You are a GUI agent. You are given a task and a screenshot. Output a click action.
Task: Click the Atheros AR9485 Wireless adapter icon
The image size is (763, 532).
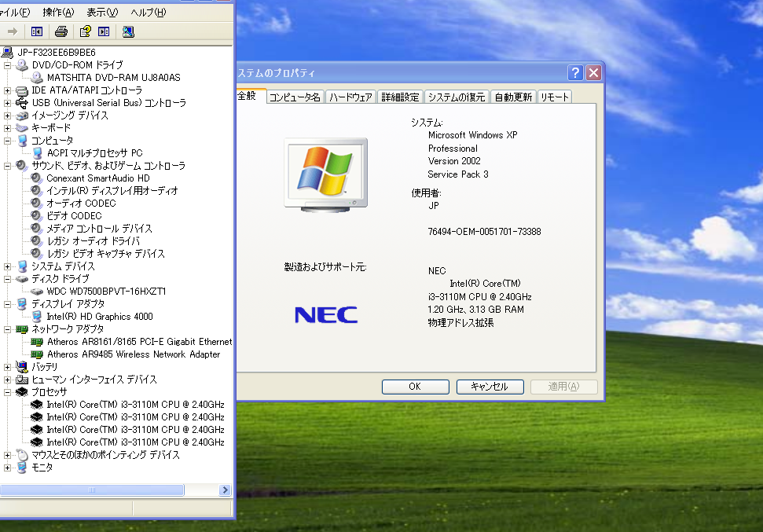(37, 354)
